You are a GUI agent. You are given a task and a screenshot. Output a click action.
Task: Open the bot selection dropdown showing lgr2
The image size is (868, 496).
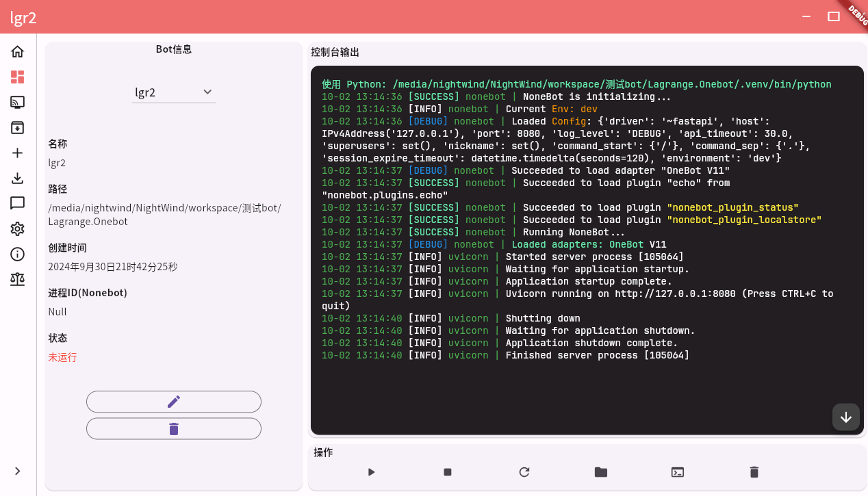pos(173,92)
